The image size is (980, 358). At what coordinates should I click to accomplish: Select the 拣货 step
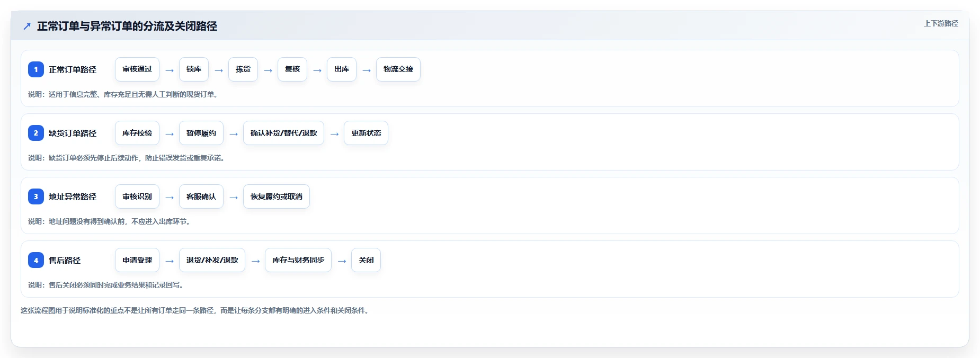tap(243, 69)
